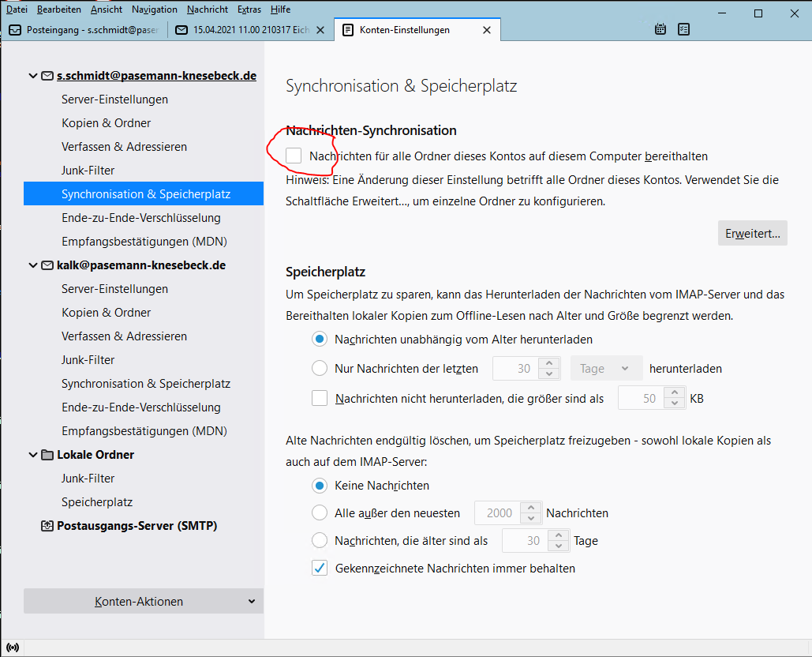Image resolution: width=812 pixels, height=657 pixels.
Task: Click the Erweitert... button
Action: (x=752, y=233)
